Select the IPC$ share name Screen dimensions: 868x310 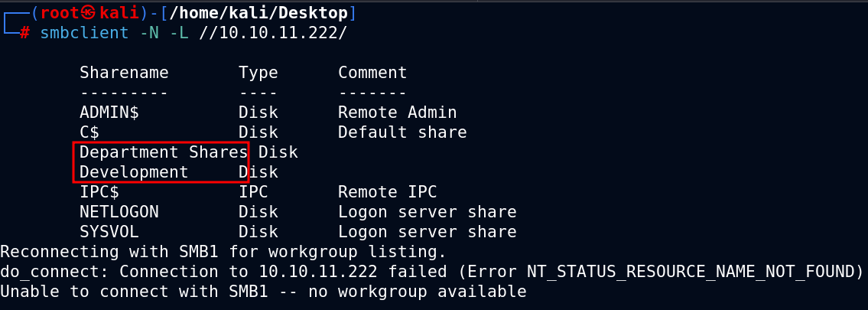pyautogui.click(x=99, y=192)
